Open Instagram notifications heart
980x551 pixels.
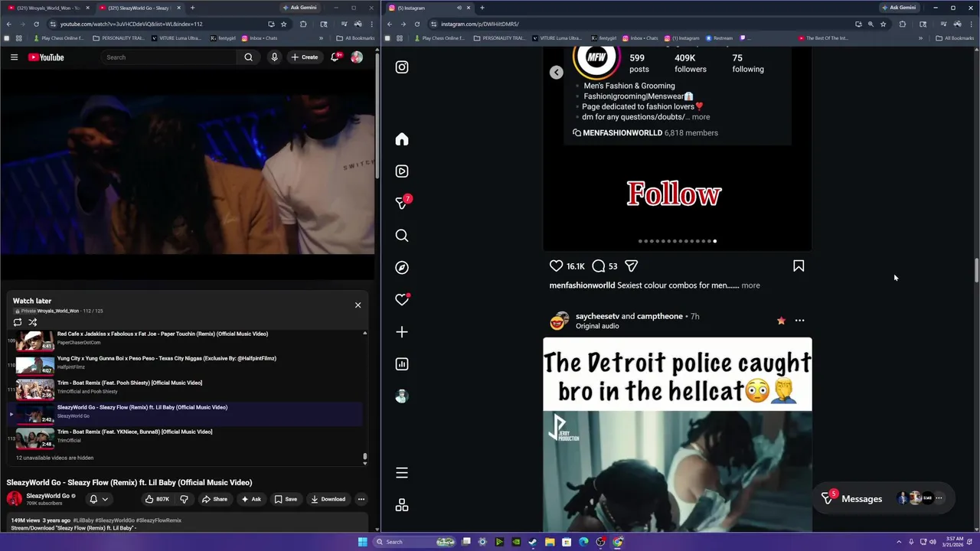[402, 300]
